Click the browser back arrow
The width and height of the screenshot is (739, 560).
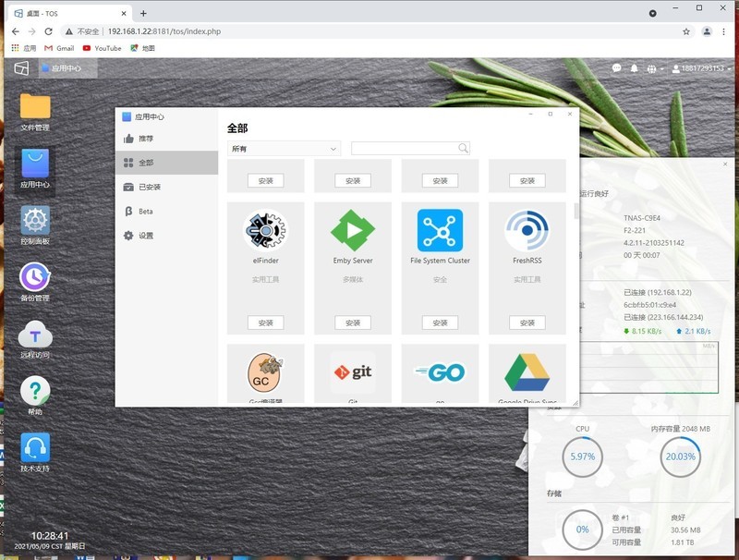click(x=16, y=31)
